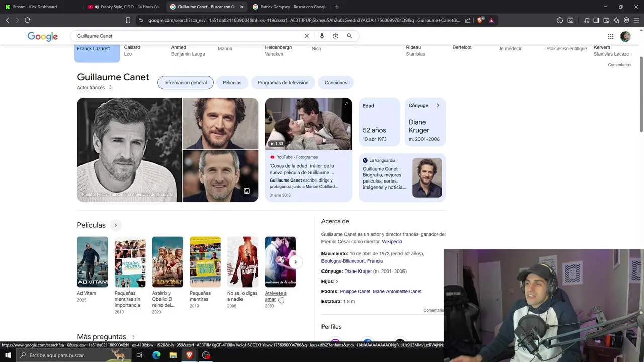This screenshot has width=644, height=362.
Task: Open the site settings icon in address bar
Action: pyautogui.click(x=141, y=20)
